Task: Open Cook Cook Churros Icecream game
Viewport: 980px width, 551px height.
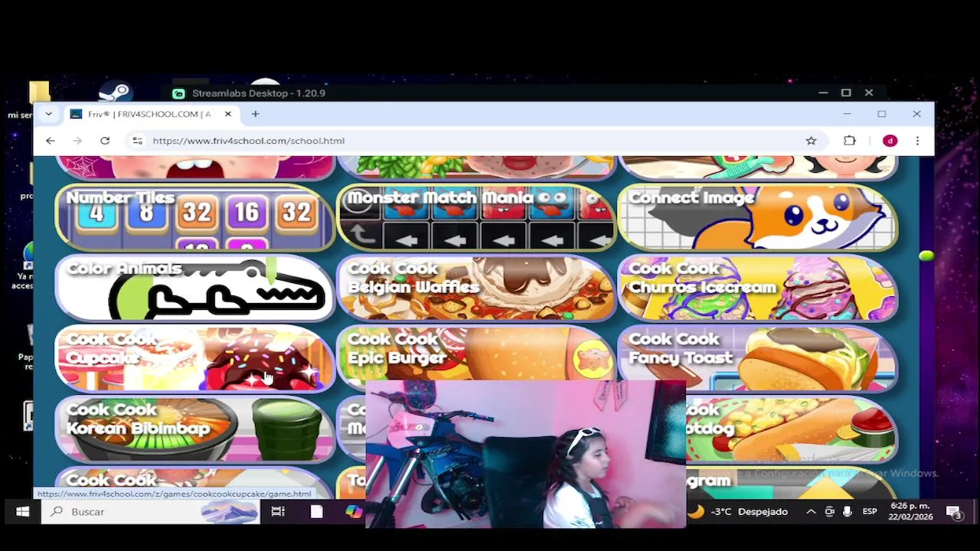Action: [757, 288]
